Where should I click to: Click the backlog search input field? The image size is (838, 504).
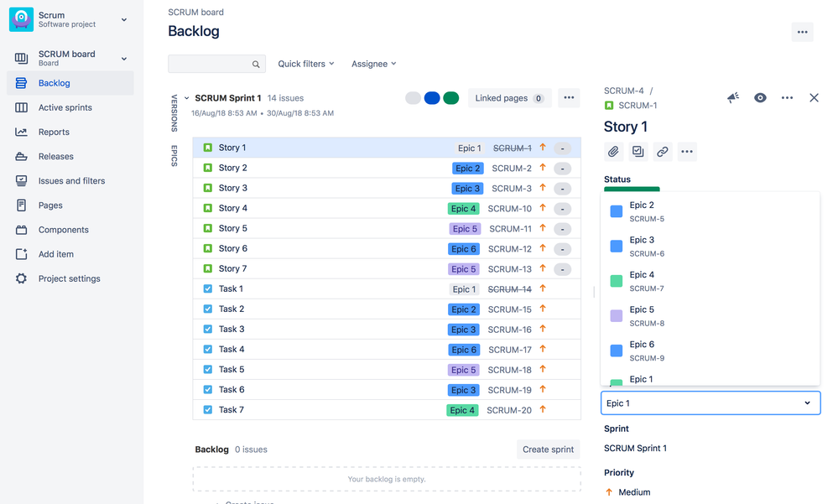click(217, 64)
